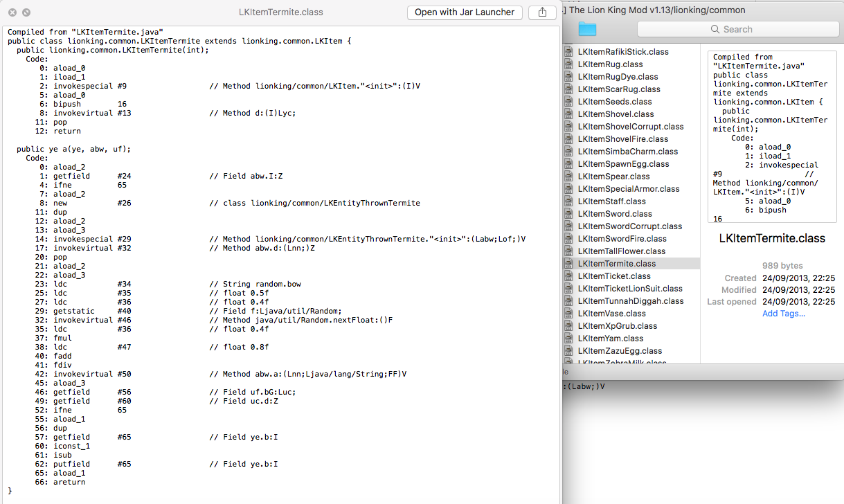
Task: Click file icon beside LKItemShovelFire.class
Action: click(x=568, y=139)
